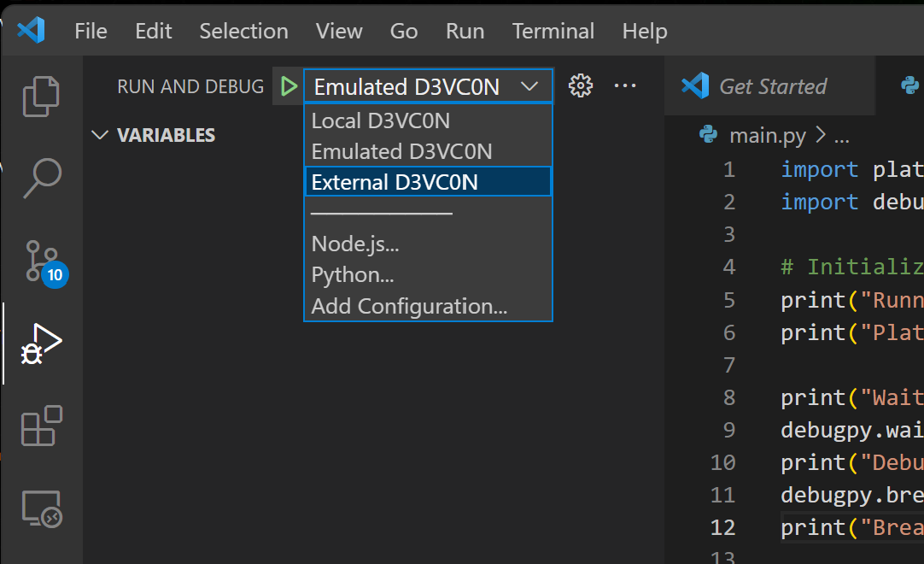Open the Remote Explorer icon
924x564 pixels.
(41, 508)
